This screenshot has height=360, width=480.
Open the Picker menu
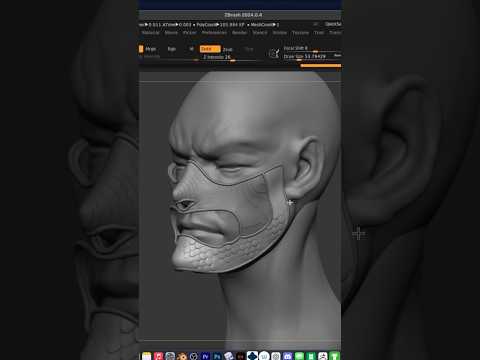pyautogui.click(x=190, y=33)
